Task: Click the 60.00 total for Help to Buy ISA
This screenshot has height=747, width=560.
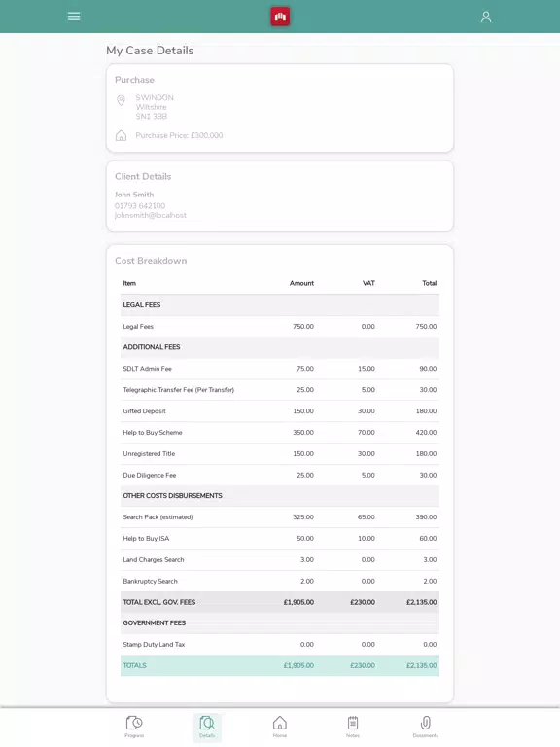Action: tap(428, 538)
